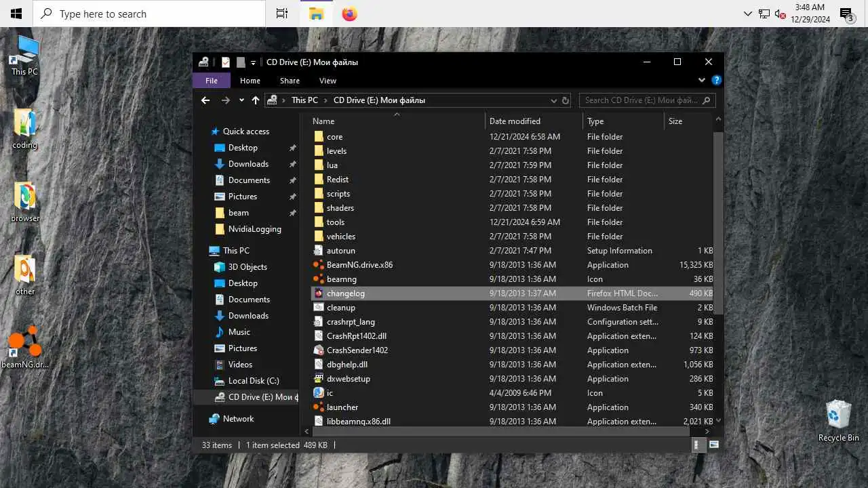Select Quick access in the navigation pane
Image resolution: width=868 pixels, height=488 pixels.
pos(246,131)
